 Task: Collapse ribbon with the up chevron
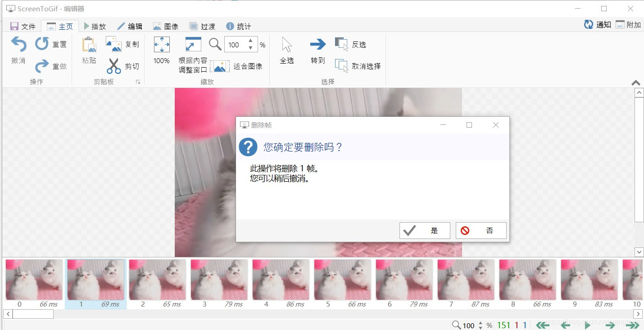[x=636, y=83]
